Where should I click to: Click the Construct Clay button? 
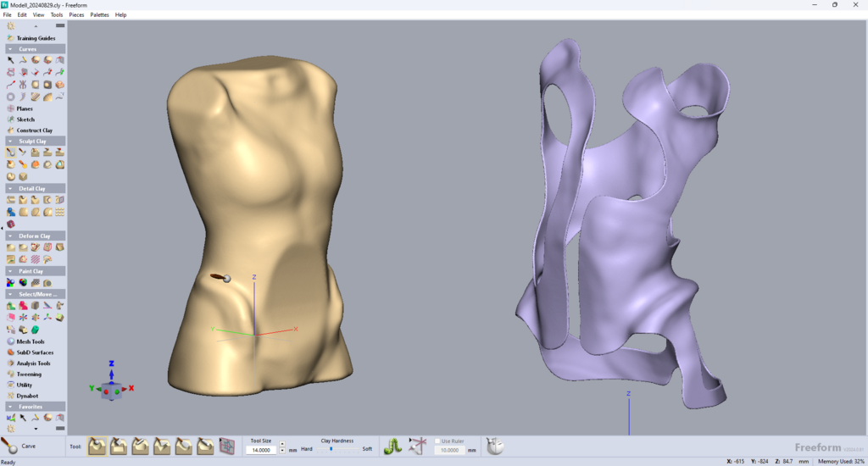tap(34, 130)
